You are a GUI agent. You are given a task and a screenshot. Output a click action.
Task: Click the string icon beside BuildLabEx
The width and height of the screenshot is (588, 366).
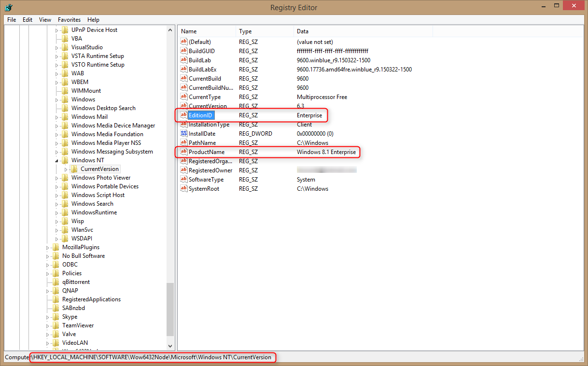183,69
